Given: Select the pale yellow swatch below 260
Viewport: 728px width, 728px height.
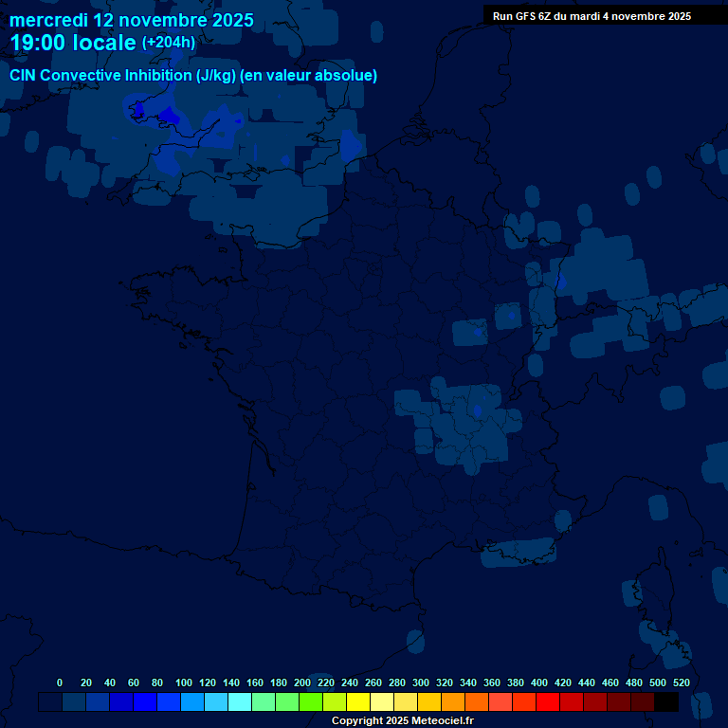Looking at the screenshot, I should point(382,702).
